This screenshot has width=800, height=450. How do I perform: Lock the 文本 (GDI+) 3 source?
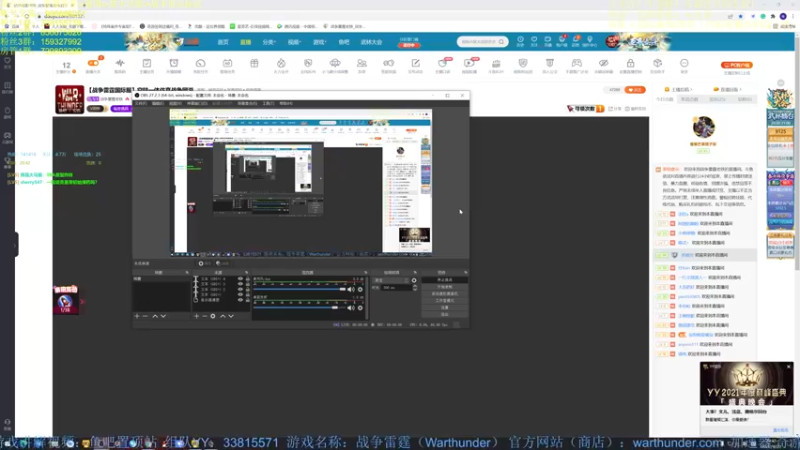(247, 284)
